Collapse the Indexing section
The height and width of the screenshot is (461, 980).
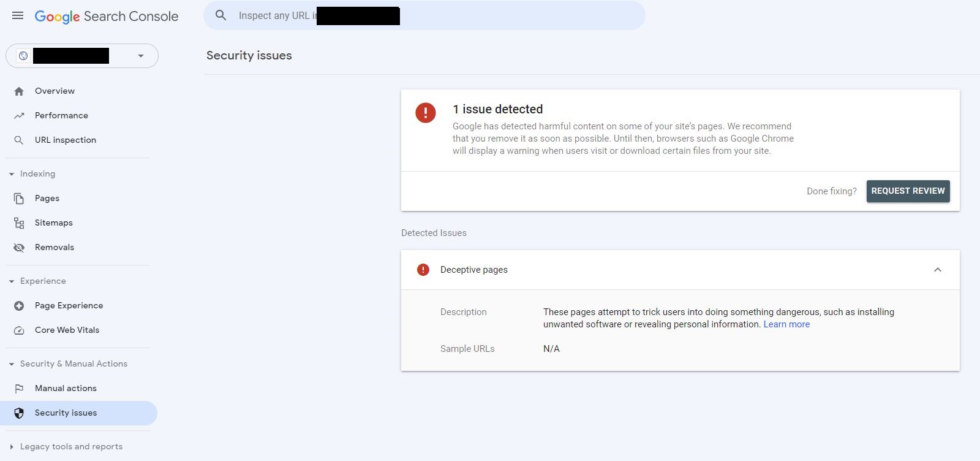click(x=12, y=174)
